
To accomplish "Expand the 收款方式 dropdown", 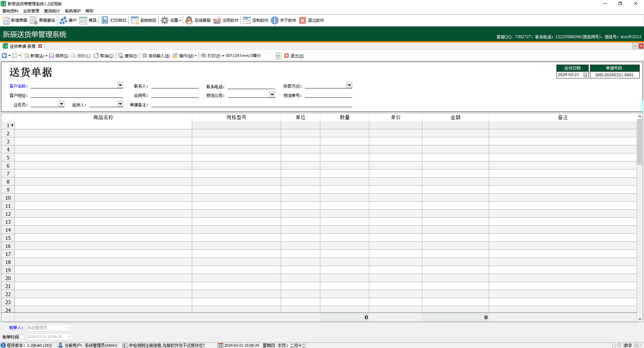I will coord(349,85).
